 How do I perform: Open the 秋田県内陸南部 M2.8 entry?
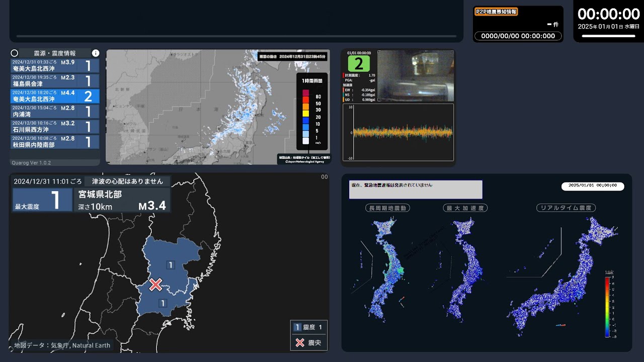coord(55,141)
